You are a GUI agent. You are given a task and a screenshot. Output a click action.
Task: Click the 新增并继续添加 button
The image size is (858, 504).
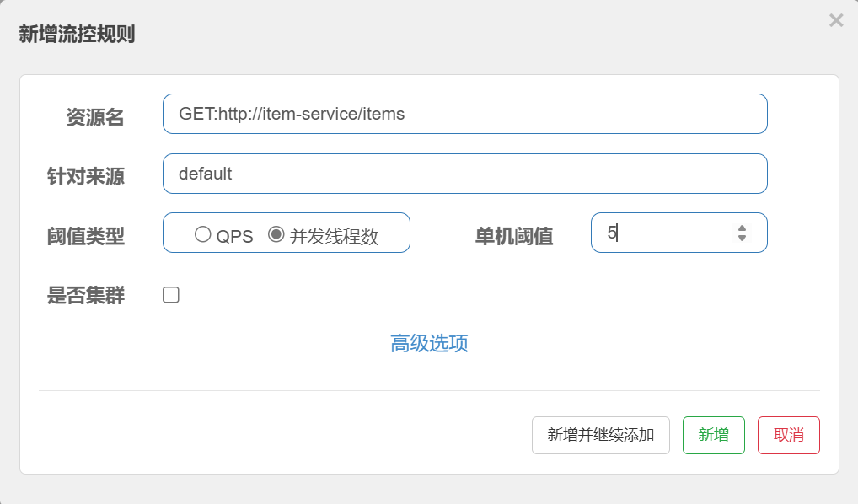(601, 435)
